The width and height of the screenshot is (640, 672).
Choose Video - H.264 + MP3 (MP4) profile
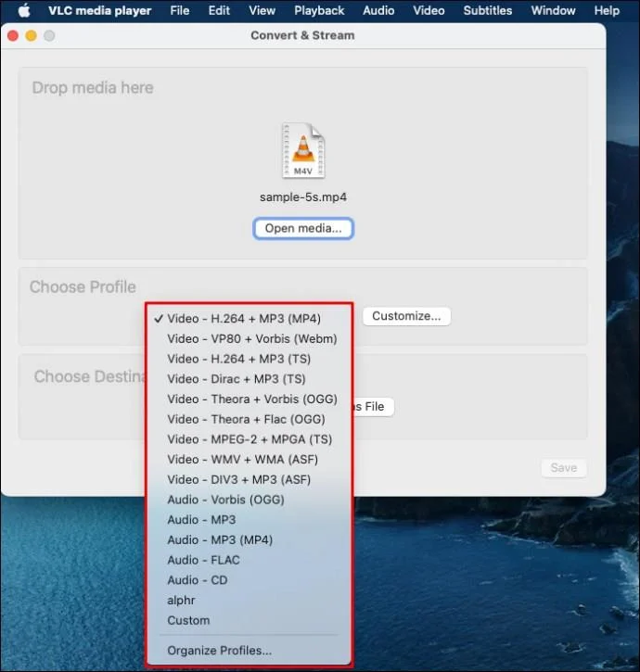pos(249,319)
